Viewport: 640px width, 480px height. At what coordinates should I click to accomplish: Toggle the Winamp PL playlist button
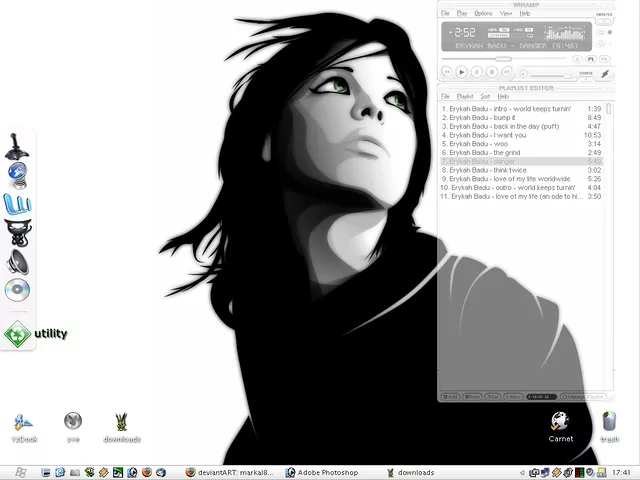click(x=591, y=60)
